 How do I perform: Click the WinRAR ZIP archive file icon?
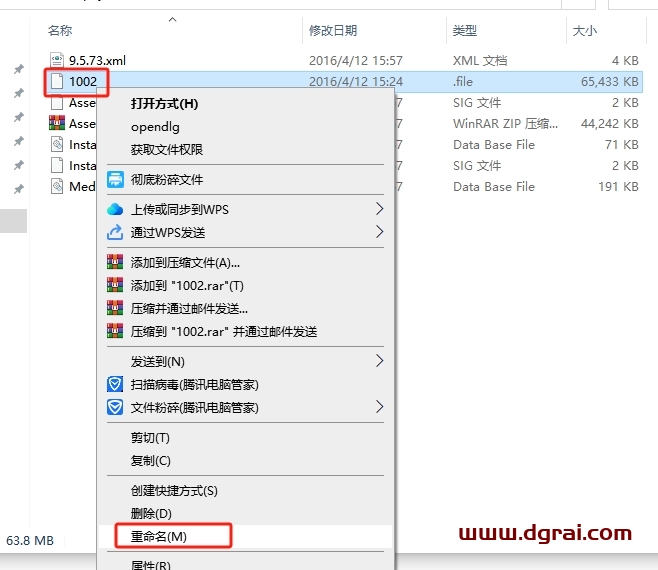57,123
